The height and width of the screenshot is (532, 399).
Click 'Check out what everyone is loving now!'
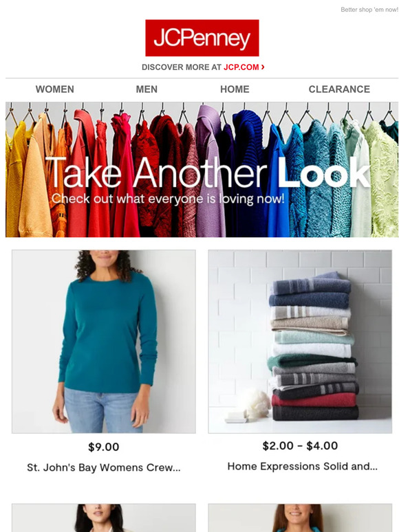coord(168,199)
